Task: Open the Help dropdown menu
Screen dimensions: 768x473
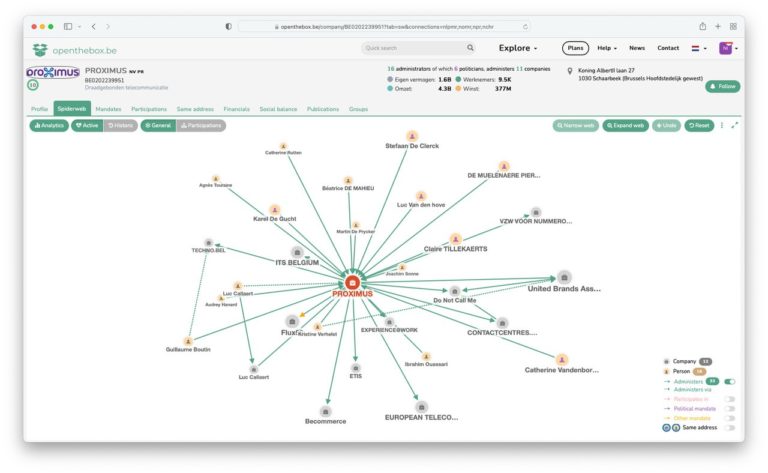Action: (607, 48)
